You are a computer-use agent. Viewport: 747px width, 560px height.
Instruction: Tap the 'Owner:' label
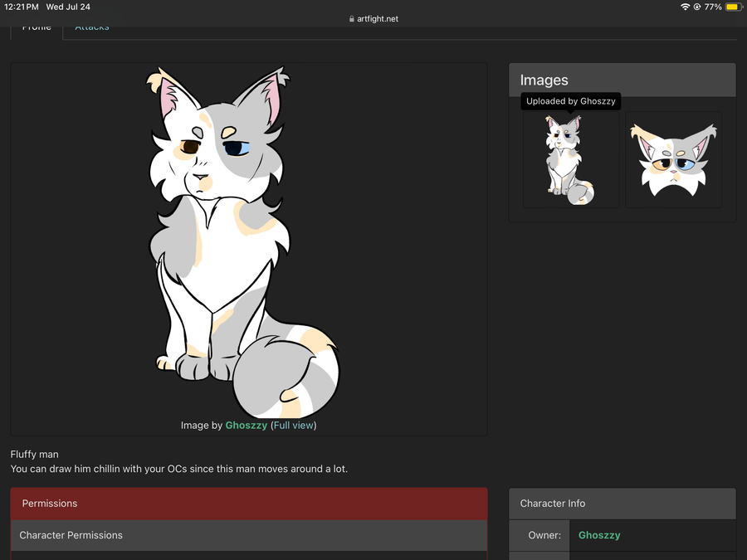tap(544, 535)
